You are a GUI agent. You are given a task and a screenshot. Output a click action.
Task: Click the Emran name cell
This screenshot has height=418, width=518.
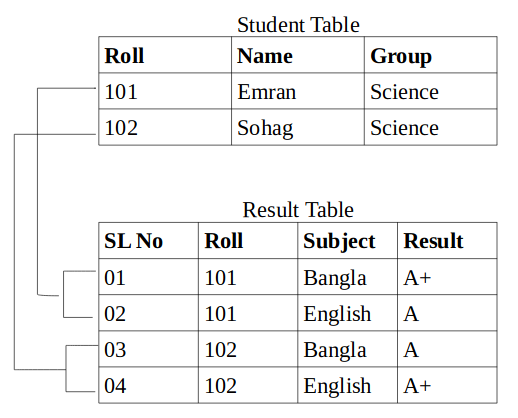[x=298, y=91]
